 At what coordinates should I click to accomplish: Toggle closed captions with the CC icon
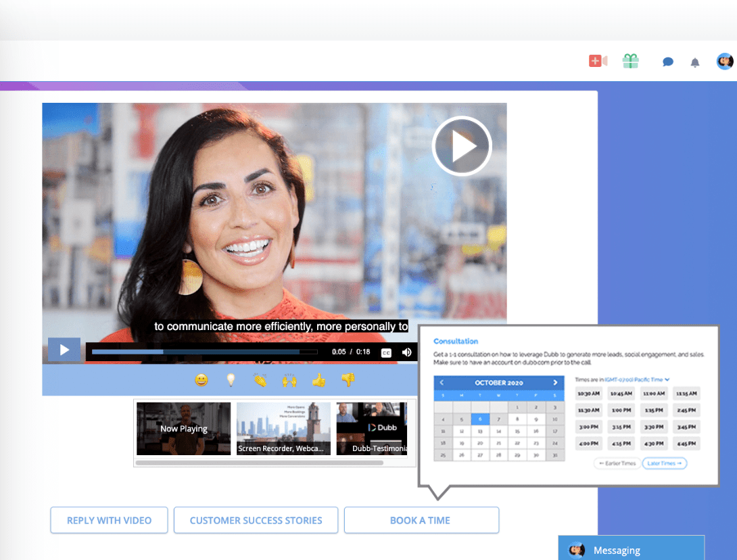click(386, 352)
